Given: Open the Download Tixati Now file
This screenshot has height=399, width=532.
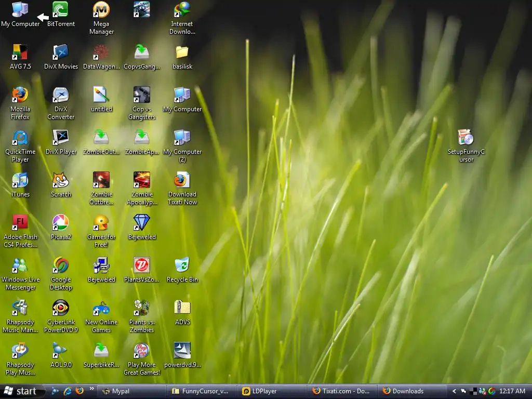Looking at the screenshot, I should point(182,188).
